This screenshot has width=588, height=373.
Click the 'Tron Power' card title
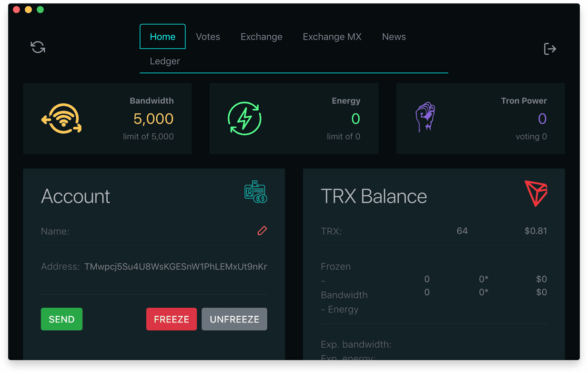tap(524, 101)
